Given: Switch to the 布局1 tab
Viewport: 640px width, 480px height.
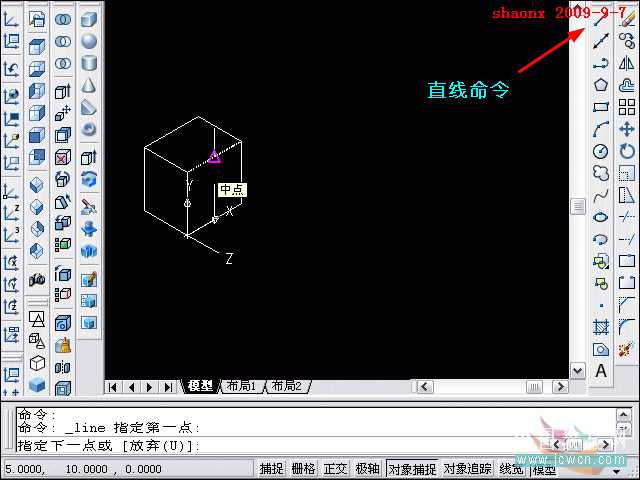Looking at the screenshot, I should coord(241,386).
